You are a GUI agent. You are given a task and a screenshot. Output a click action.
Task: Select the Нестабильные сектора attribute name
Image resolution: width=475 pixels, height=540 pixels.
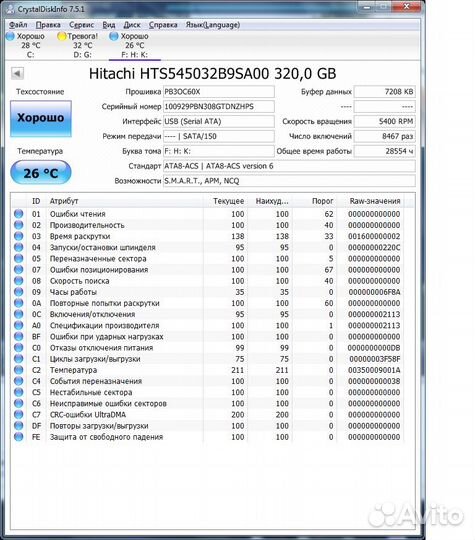coord(91,392)
